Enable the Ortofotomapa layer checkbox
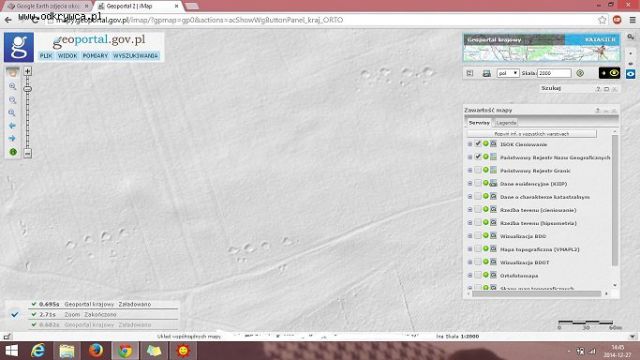Screen dimensions: 640x360 tap(478, 276)
